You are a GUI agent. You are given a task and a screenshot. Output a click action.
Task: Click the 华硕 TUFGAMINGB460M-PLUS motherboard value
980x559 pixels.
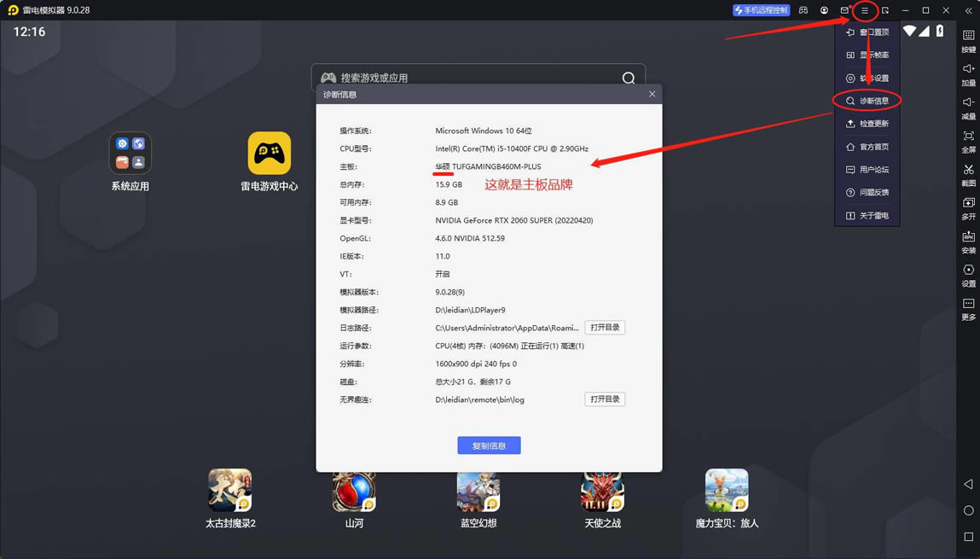click(488, 166)
